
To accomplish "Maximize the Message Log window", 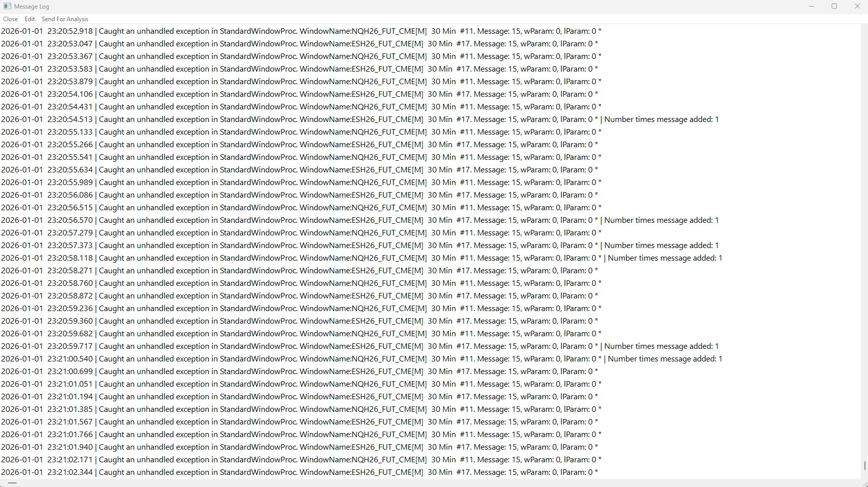I will (834, 6).
